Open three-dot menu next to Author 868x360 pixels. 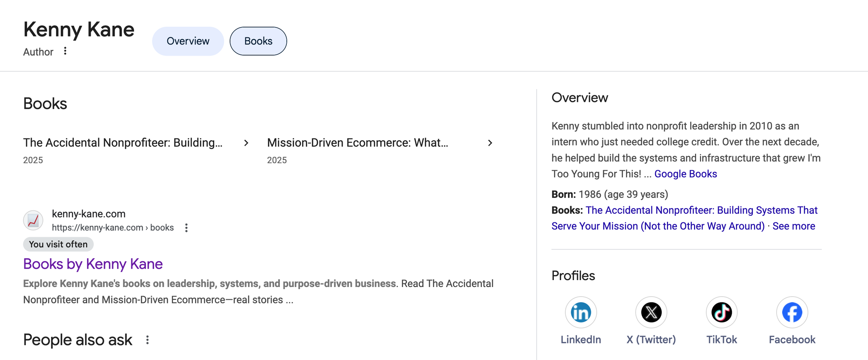tap(65, 51)
